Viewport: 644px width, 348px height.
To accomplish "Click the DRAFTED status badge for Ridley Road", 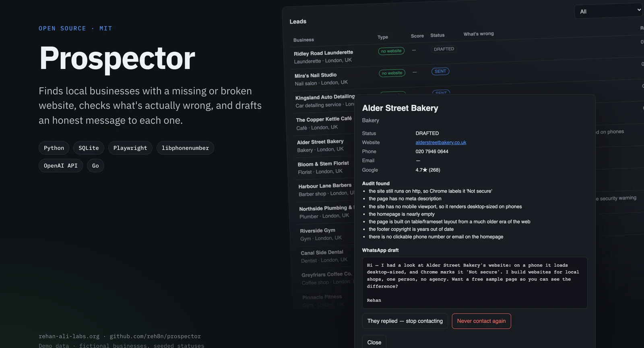I will (444, 49).
